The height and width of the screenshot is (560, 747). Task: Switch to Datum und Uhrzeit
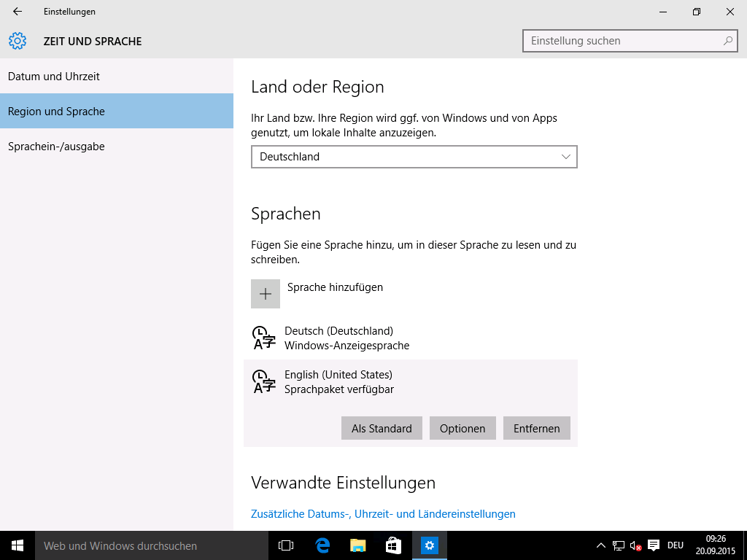[x=117, y=76]
